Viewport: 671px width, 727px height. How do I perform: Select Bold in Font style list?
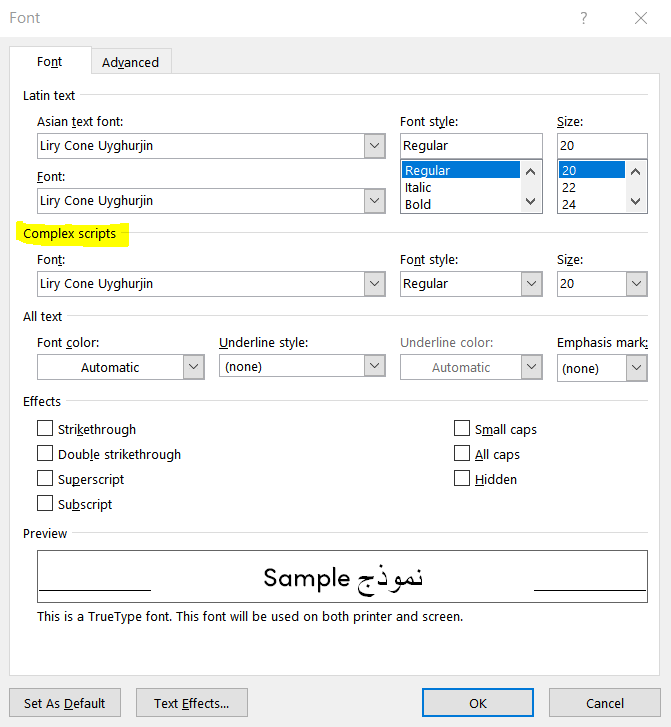pyautogui.click(x=418, y=204)
